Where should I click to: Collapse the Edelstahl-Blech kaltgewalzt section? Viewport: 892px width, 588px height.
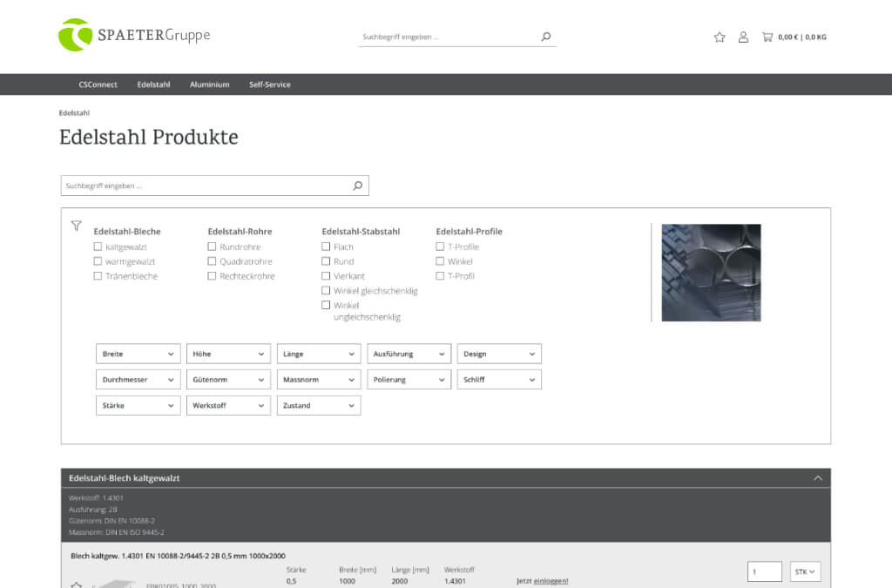pyautogui.click(x=817, y=478)
